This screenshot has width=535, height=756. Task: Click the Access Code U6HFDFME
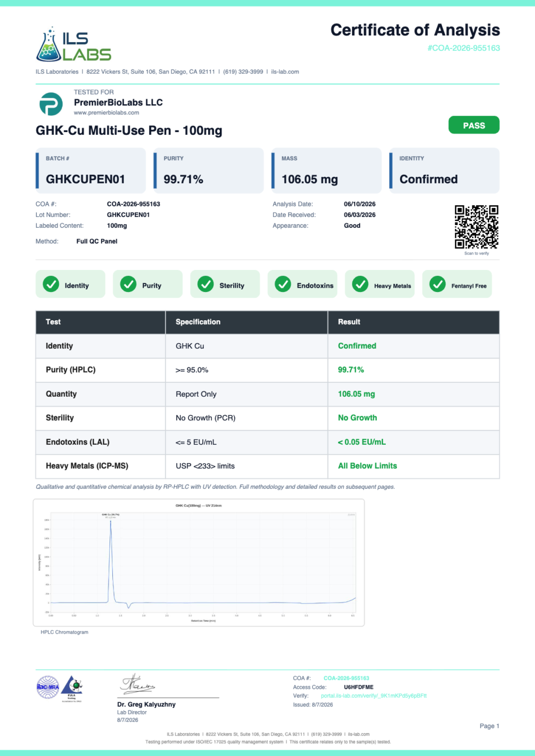click(x=358, y=687)
